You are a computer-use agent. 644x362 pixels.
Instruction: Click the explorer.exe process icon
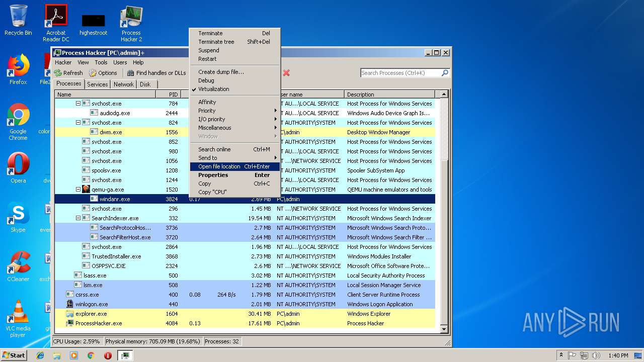(x=70, y=314)
